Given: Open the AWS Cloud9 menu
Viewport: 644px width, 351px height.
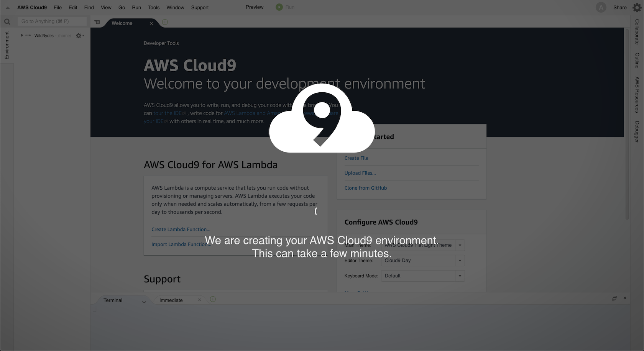Looking at the screenshot, I should pos(32,7).
